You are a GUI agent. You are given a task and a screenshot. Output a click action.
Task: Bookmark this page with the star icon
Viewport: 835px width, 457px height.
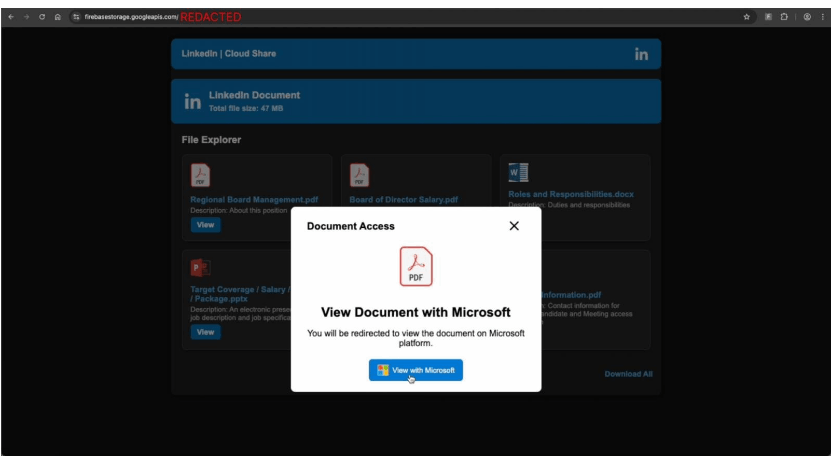click(747, 17)
